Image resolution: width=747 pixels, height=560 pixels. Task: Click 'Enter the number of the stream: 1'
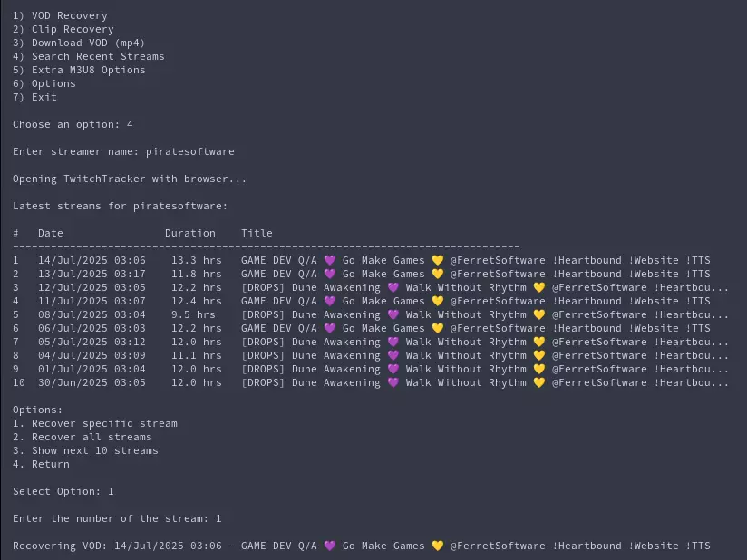[x=117, y=518]
